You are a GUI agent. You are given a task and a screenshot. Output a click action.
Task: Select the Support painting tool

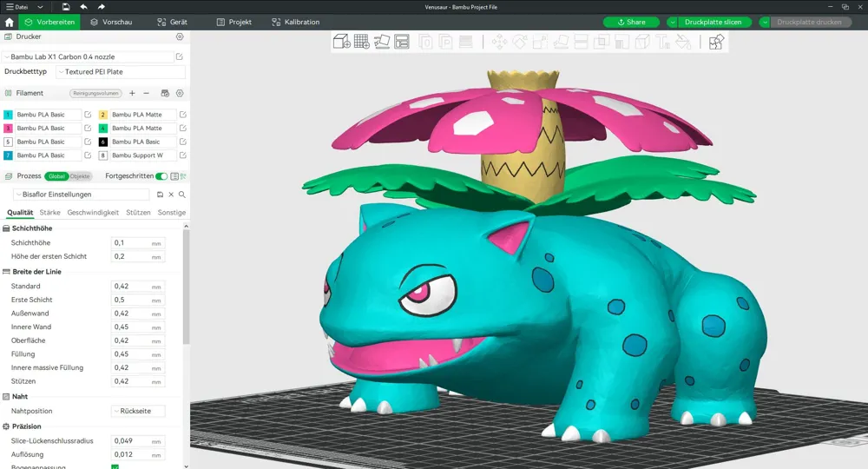pyautogui.click(x=621, y=42)
